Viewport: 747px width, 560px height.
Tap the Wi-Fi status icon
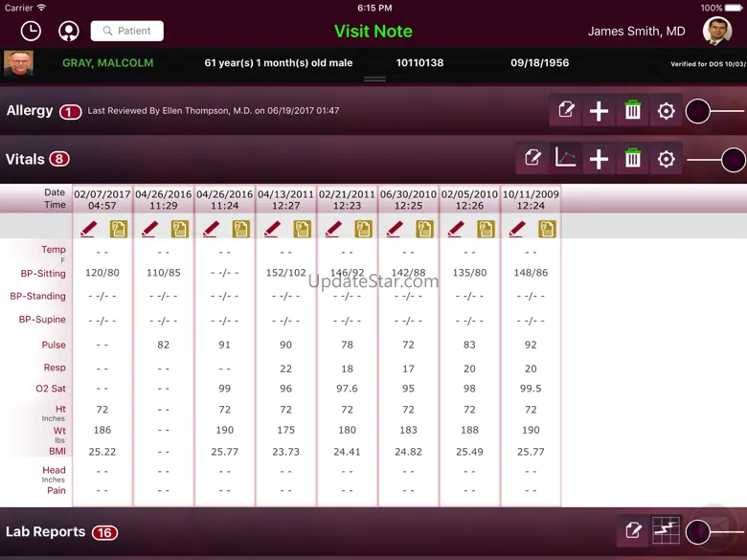click(x=42, y=8)
